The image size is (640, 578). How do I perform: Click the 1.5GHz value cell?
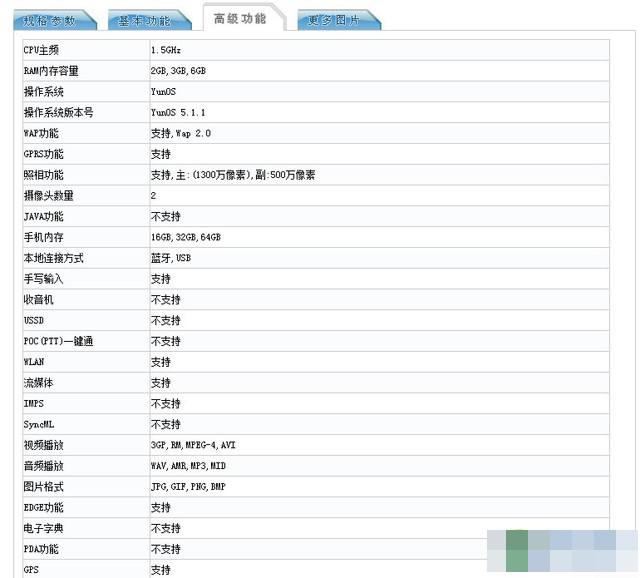[166, 50]
